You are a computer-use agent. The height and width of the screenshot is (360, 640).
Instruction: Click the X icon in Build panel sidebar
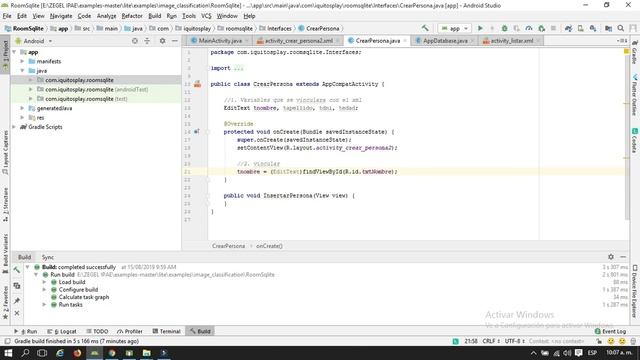point(17,313)
